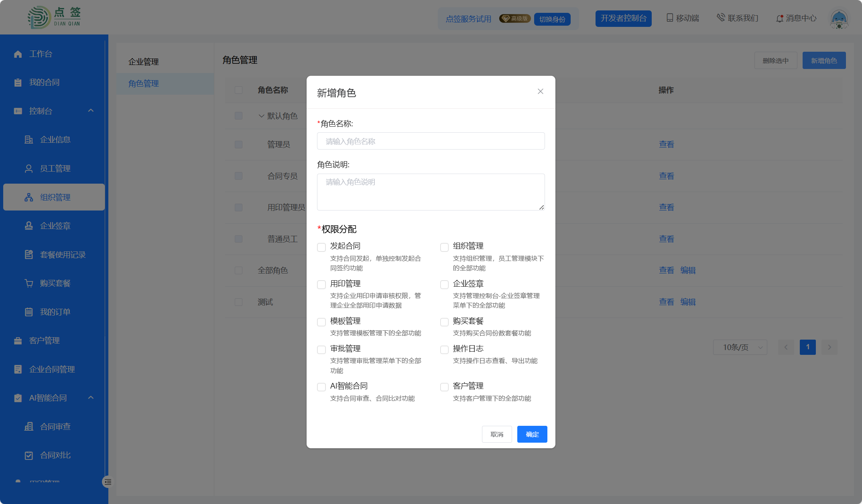The width and height of the screenshot is (862, 504).
Task: Collapse the 默认角色 tree row
Action: coord(261,116)
